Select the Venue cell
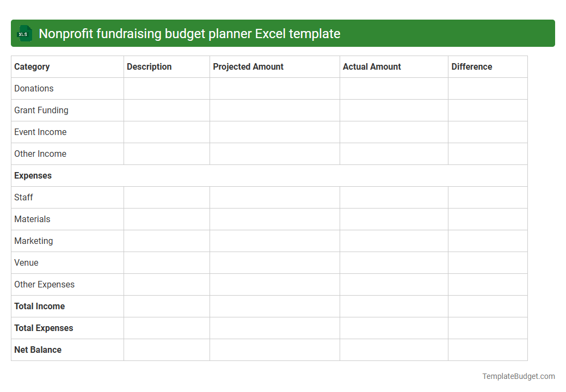 (x=26, y=262)
